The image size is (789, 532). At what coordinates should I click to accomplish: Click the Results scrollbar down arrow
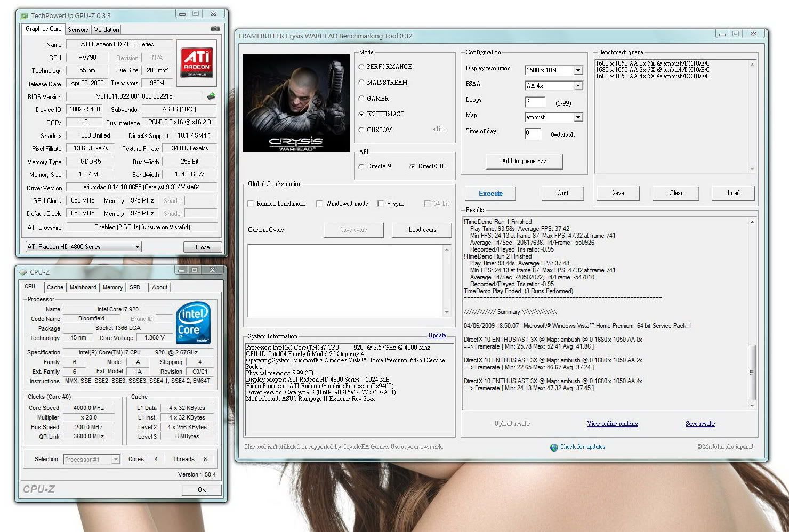coord(752,406)
